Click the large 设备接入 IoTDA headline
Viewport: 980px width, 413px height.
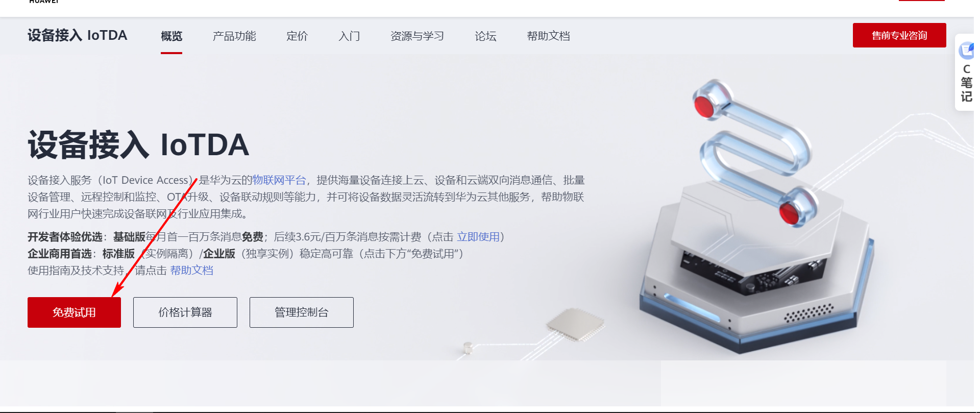[x=138, y=144]
